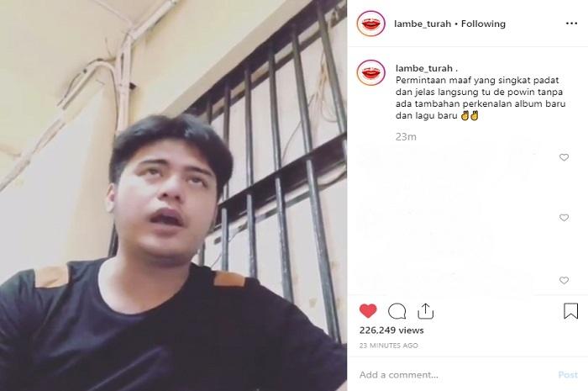Unlike the post with the red heart
This screenshot has width=588, height=391.
(368, 311)
